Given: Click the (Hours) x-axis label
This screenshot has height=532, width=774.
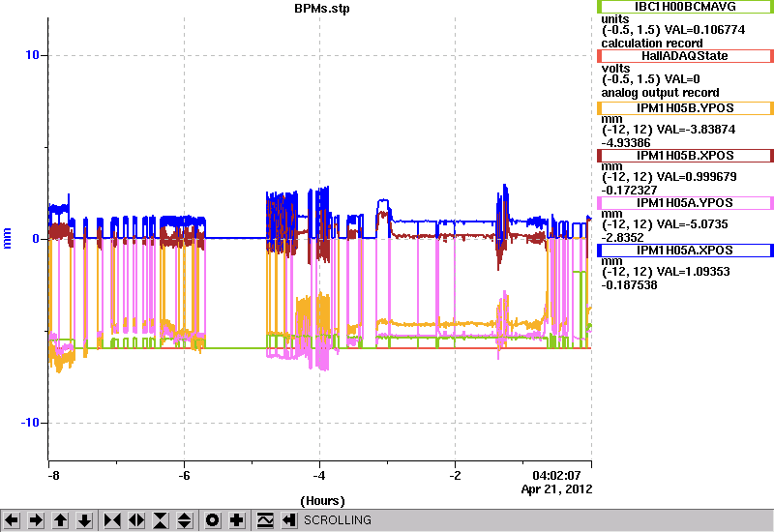Looking at the screenshot, I should (x=322, y=501).
